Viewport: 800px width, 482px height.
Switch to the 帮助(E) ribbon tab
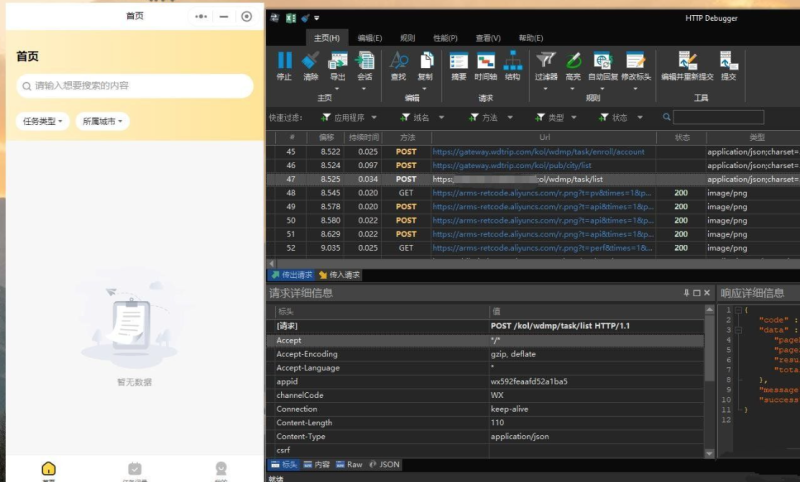coord(531,38)
